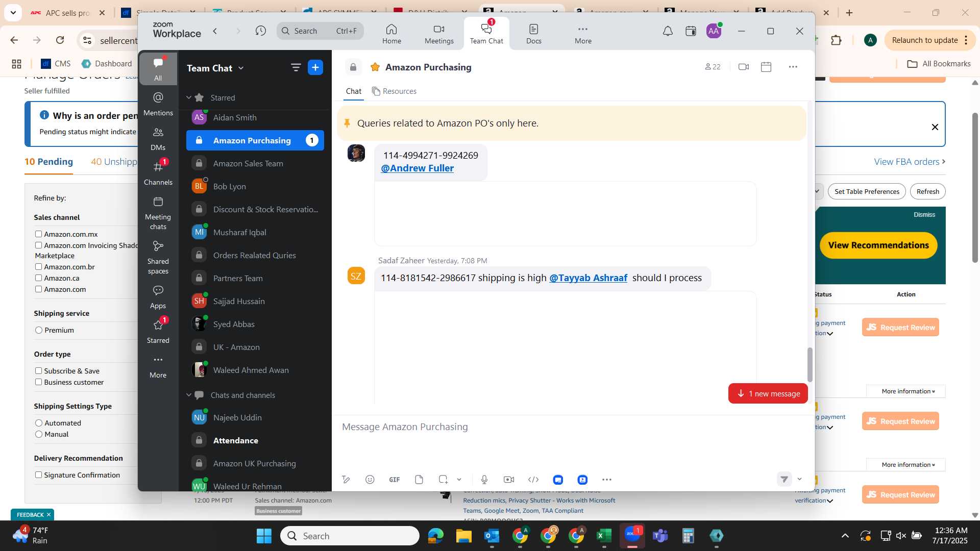
Task: Open the Mentions section in Zoom sidebar
Action: coord(158,104)
